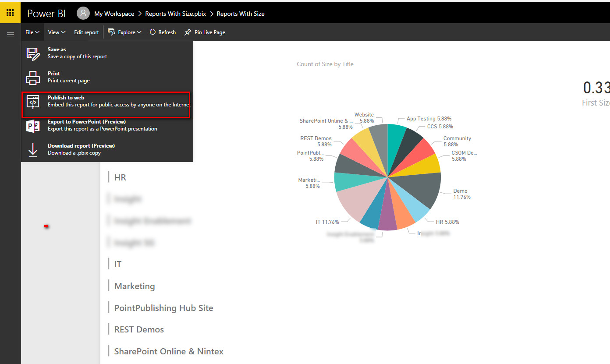Image resolution: width=610 pixels, height=364 pixels.
Task: Open the Explore dropdown
Action: (x=124, y=32)
